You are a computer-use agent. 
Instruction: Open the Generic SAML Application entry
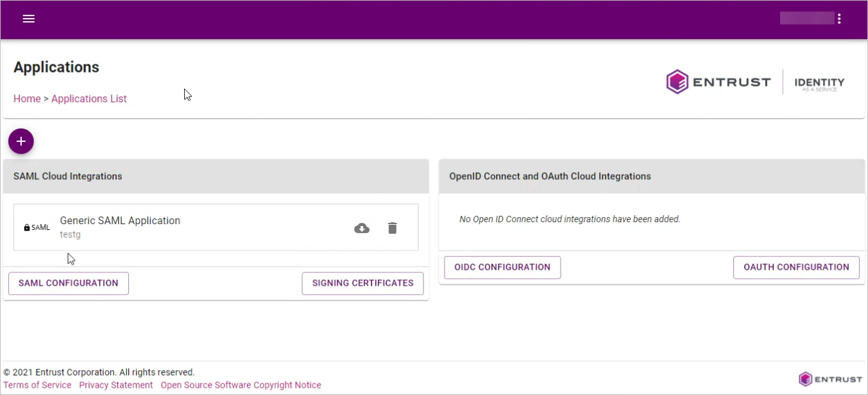tap(120, 221)
